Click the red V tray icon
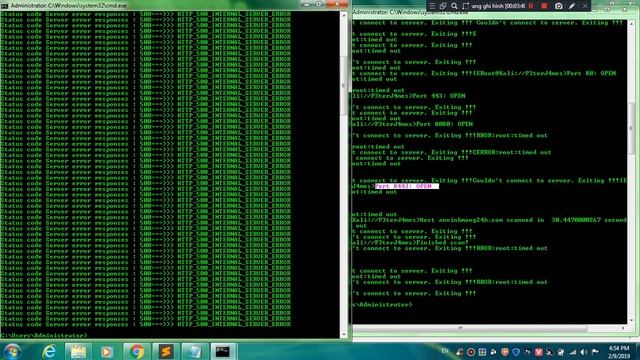 coord(539,352)
